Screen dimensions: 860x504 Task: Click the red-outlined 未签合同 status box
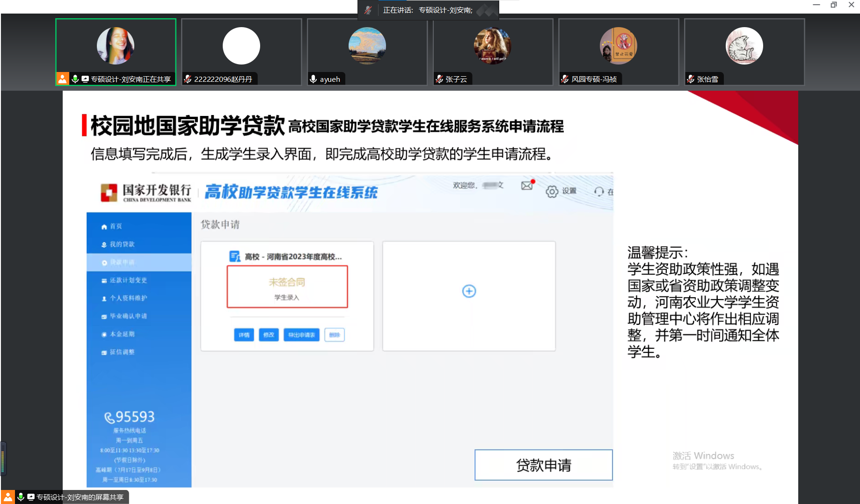287,287
